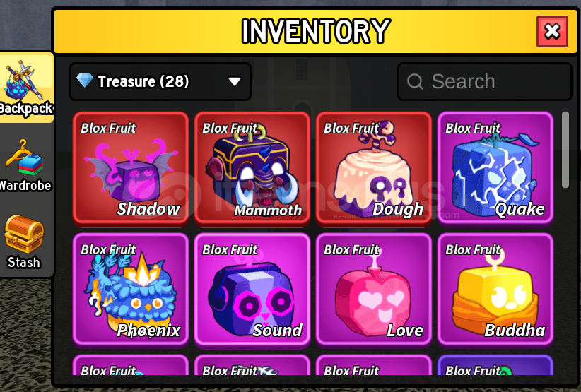Image resolution: width=581 pixels, height=392 pixels.
Task: Select the Love Blox Fruit
Action: tap(373, 290)
